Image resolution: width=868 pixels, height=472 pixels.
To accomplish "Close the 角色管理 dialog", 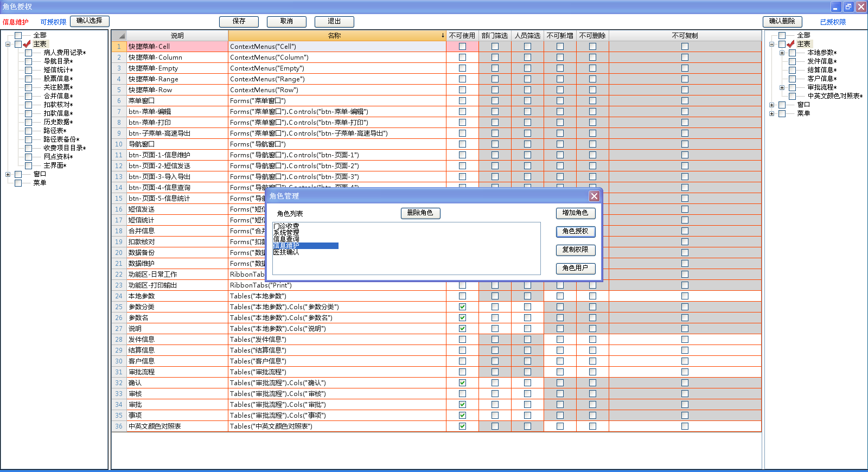I will [x=594, y=196].
